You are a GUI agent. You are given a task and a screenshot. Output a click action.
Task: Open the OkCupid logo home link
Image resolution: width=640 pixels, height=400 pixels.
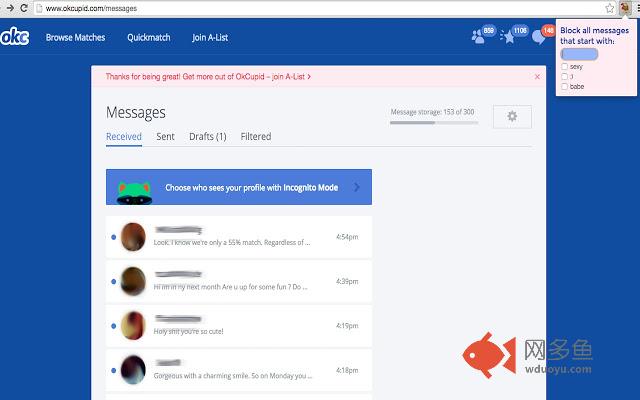[15, 37]
